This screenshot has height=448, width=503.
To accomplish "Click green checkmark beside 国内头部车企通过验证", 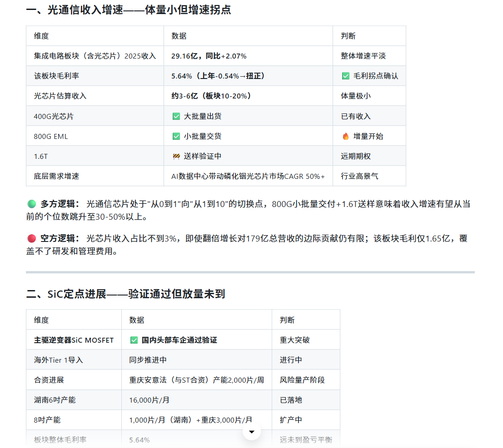I will coord(134,340).
